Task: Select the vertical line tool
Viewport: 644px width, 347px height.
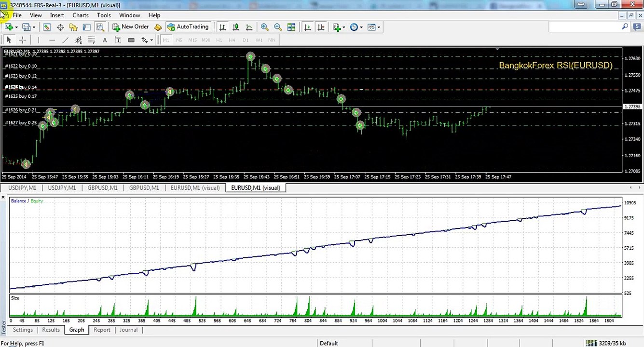Action: pos(39,40)
